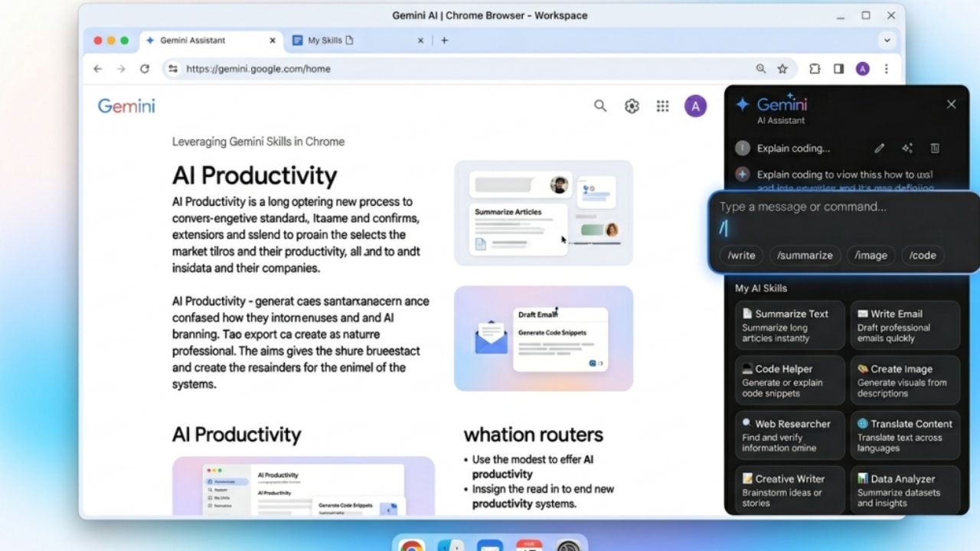Click the browser forward arrow
Image resolution: width=980 pixels, height=551 pixels.
point(121,69)
